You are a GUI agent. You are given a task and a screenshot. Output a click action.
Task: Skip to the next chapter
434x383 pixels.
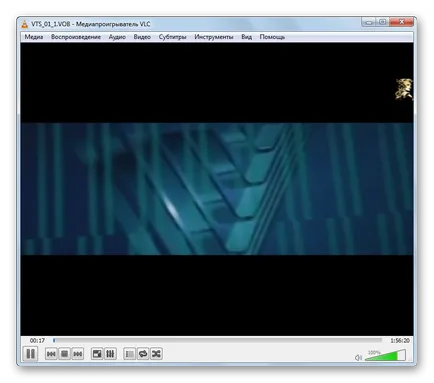[78, 354]
